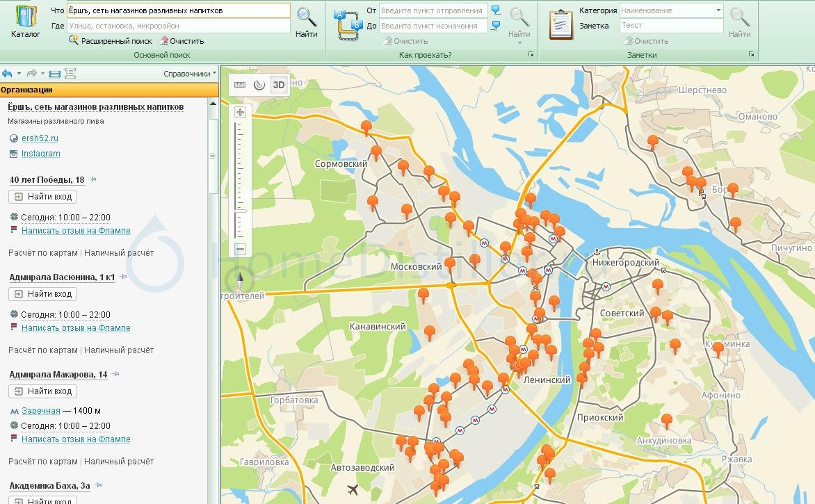Expand the Как проехать? group launcher
The width and height of the screenshot is (815, 504).
pos(531,54)
